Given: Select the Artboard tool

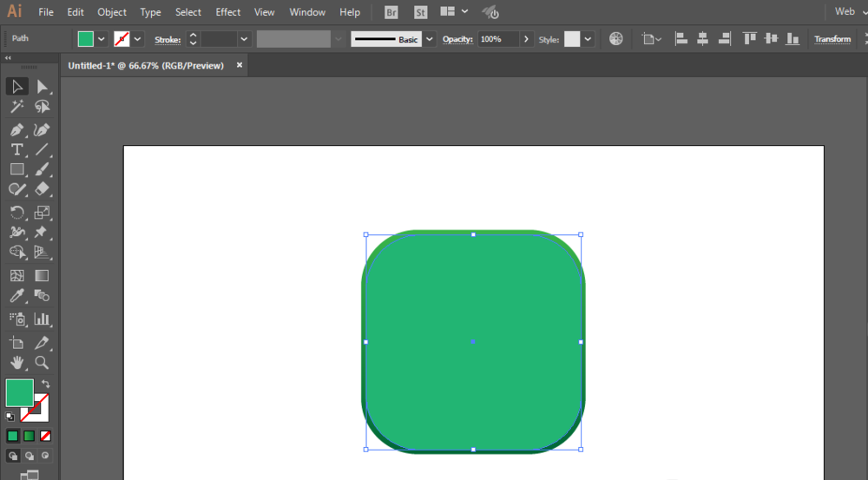Looking at the screenshot, I should [17, 343].
